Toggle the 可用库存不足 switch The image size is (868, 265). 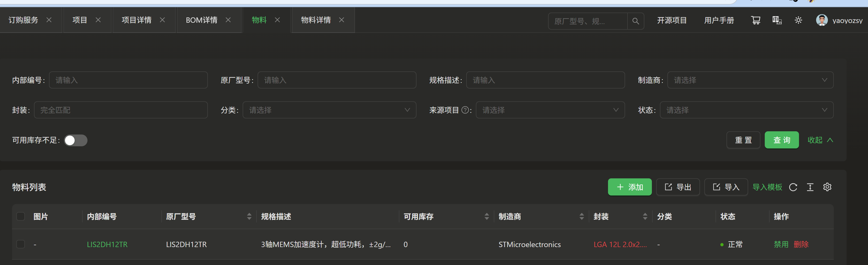point(76,140)
